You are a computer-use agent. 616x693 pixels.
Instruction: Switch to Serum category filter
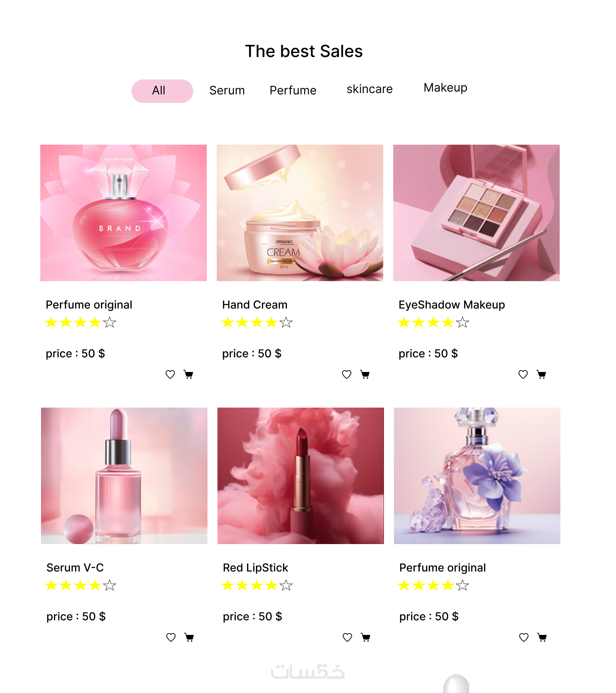tap(227, 90)
